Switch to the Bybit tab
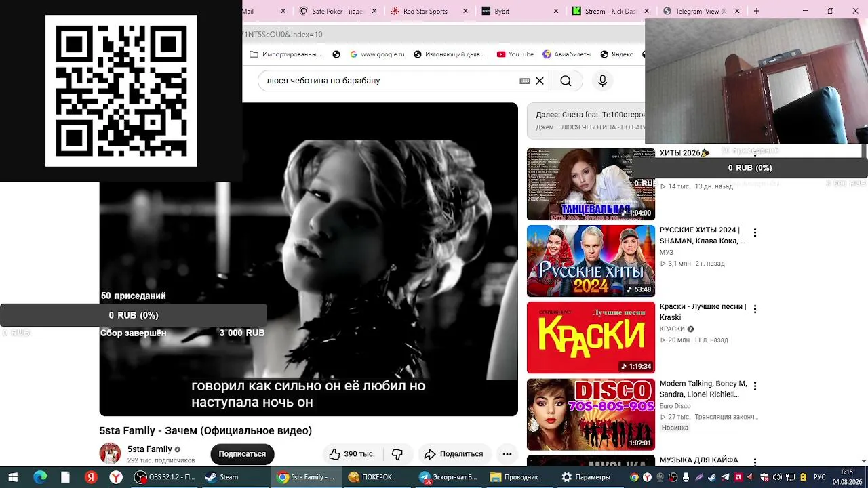Screen dimensions: 868x488 click(519, 11)
